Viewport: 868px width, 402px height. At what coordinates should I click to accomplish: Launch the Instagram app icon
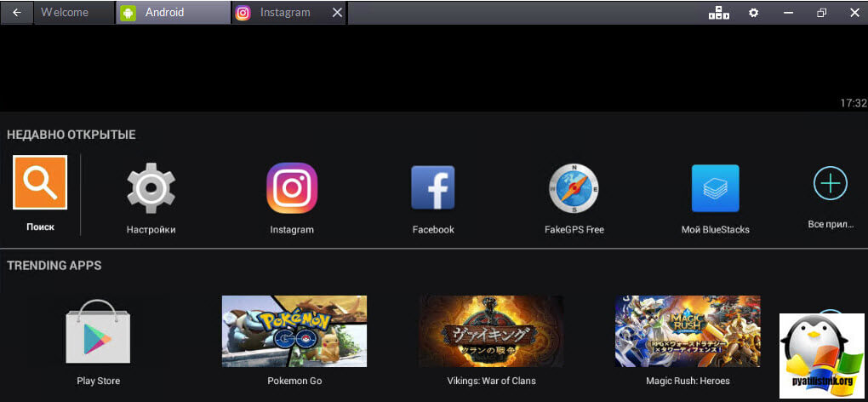tap(292, 187)
